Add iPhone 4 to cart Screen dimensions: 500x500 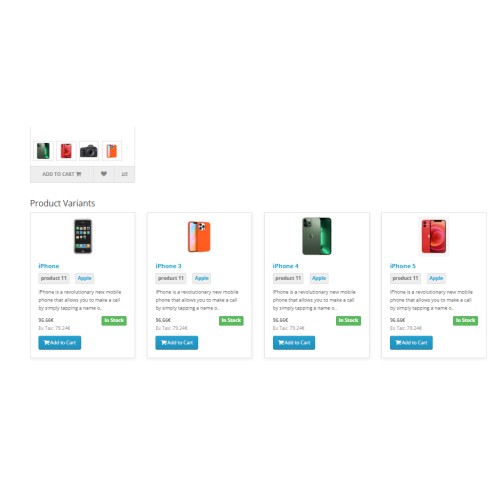click(294, 343)
